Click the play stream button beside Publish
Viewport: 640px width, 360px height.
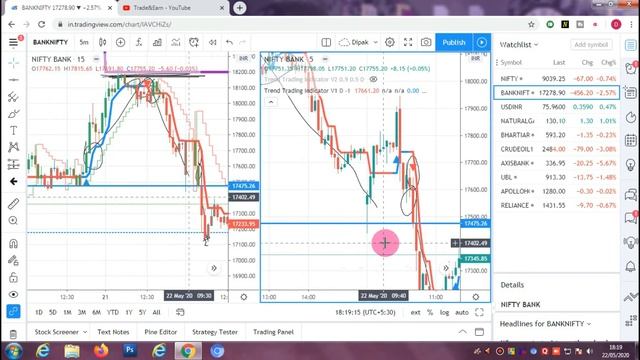[482, 42]
